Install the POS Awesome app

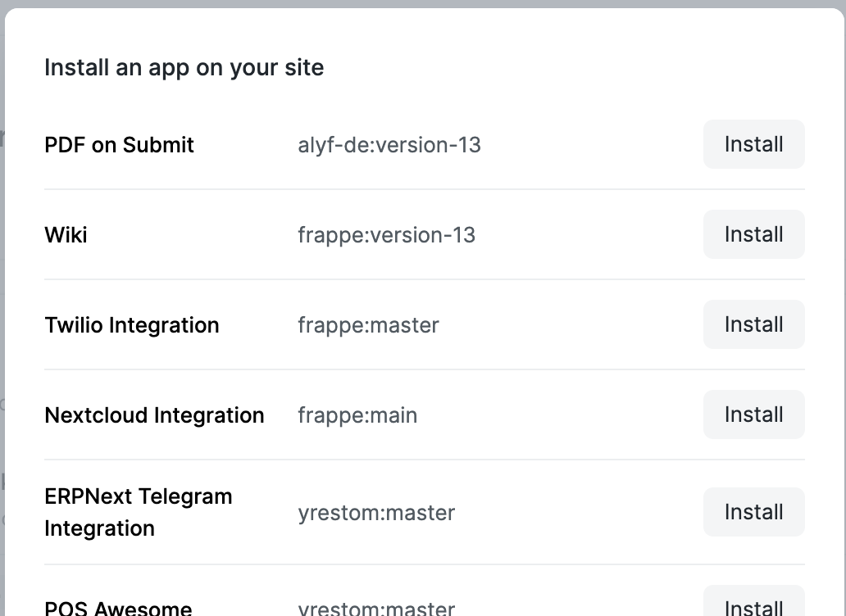pos(753,608)
